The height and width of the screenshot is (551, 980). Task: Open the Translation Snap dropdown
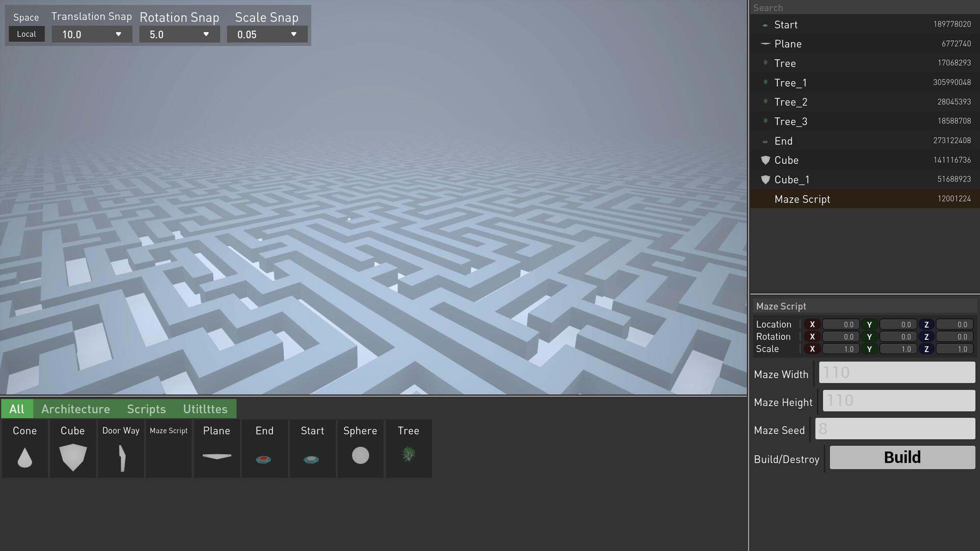(92, 35)
